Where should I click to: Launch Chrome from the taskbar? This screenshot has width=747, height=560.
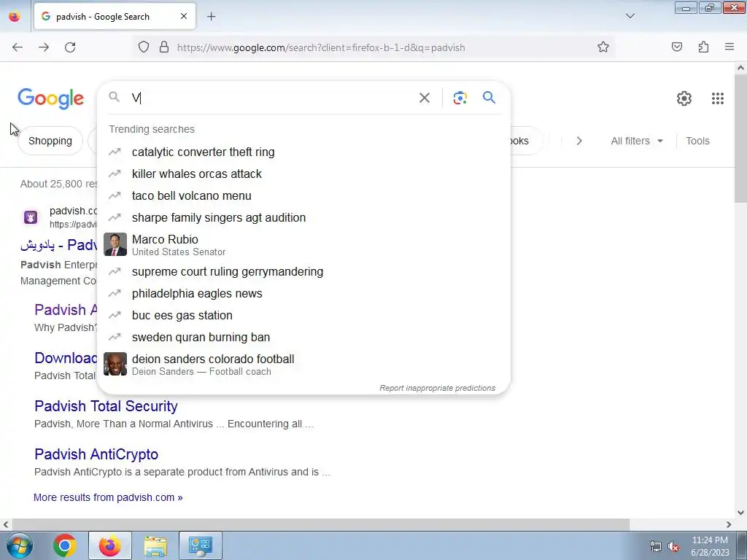pos(65,545)
